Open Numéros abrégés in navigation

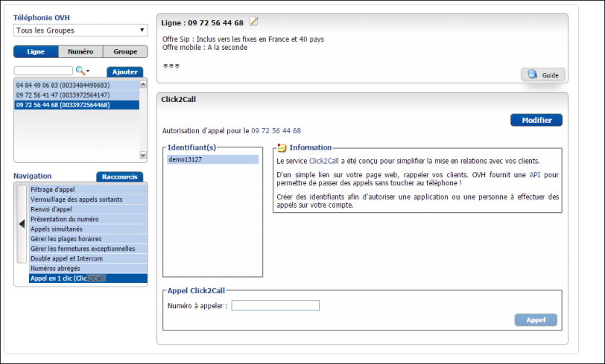[x=89, y=269]
